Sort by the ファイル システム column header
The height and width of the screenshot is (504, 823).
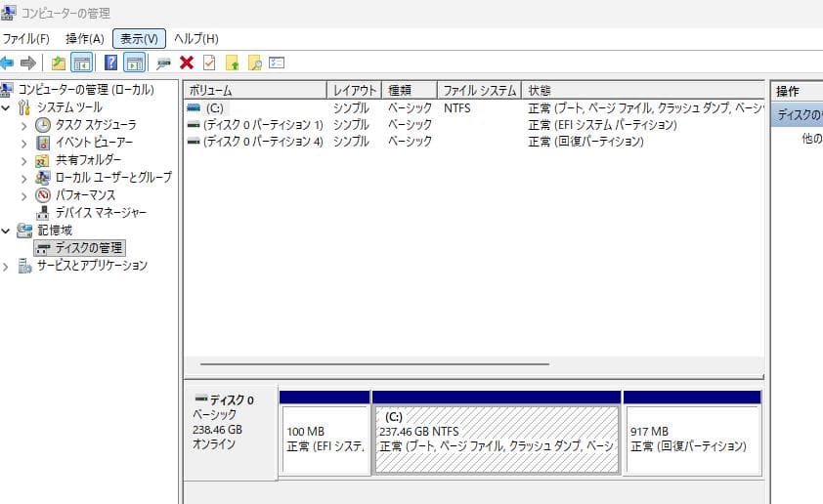point(479,90)
